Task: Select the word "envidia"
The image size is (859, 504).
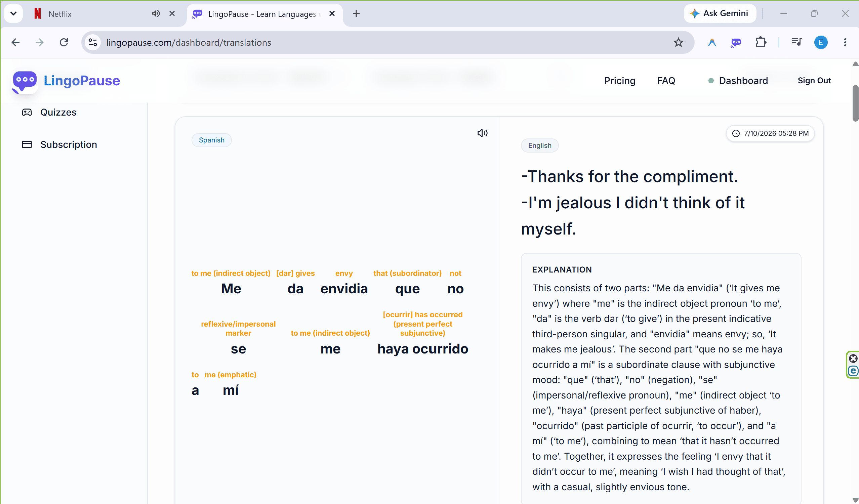Action: click(x=344, y=289)
